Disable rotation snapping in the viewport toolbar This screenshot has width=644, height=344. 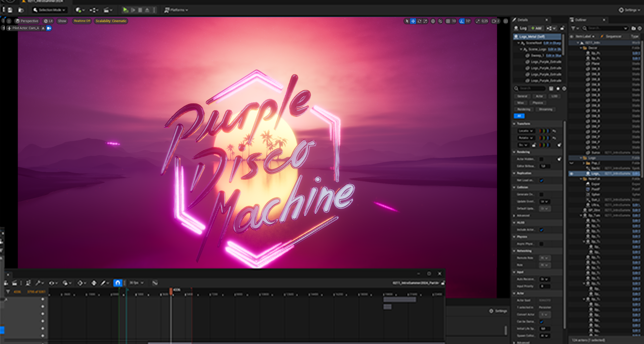tap(462, 21)
